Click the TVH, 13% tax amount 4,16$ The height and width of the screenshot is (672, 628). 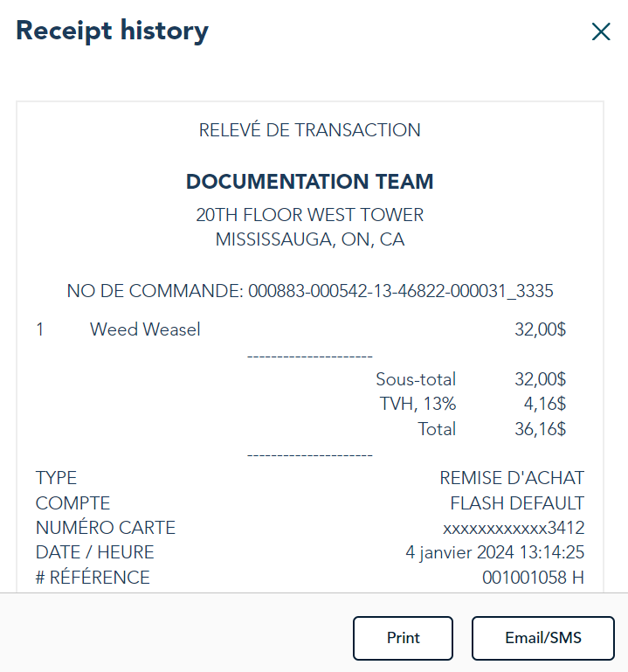point(545,405)
